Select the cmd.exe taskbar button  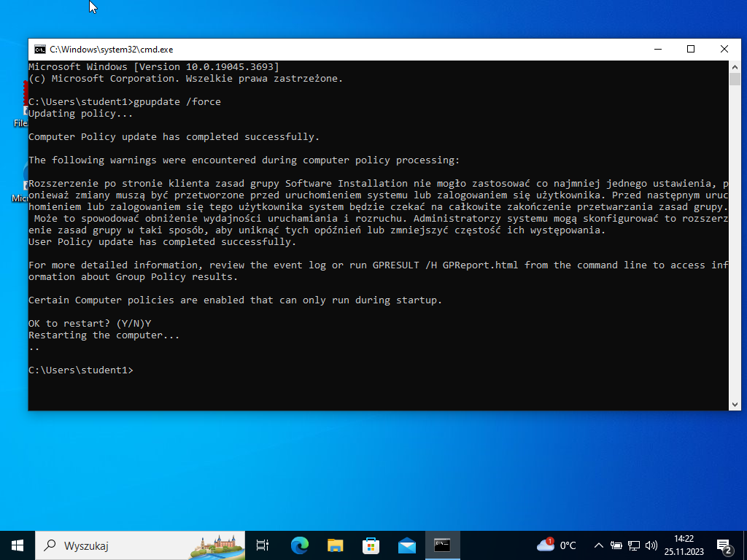pos(443,545)
